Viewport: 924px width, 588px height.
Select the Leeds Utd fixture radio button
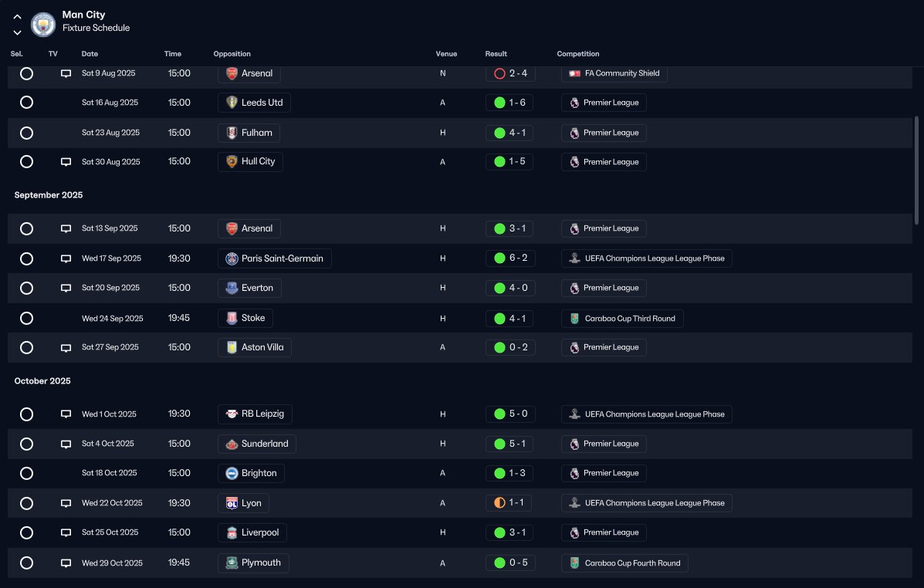pyautogui.click(x=26, y=103)
